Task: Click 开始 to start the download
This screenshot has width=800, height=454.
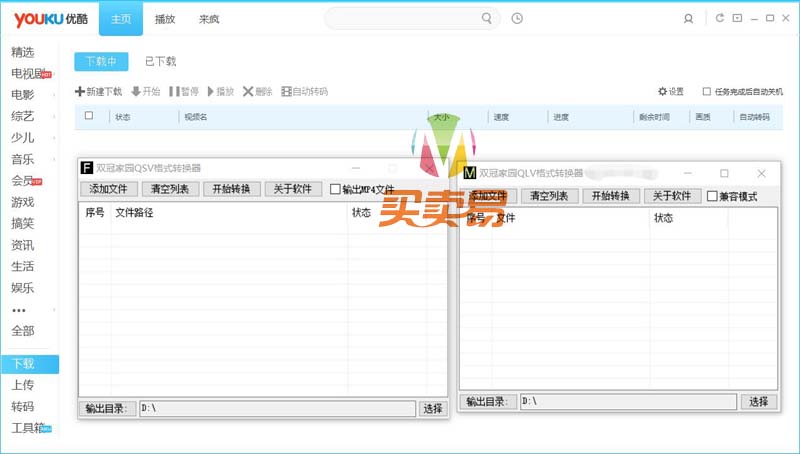Action: [146, 91]
